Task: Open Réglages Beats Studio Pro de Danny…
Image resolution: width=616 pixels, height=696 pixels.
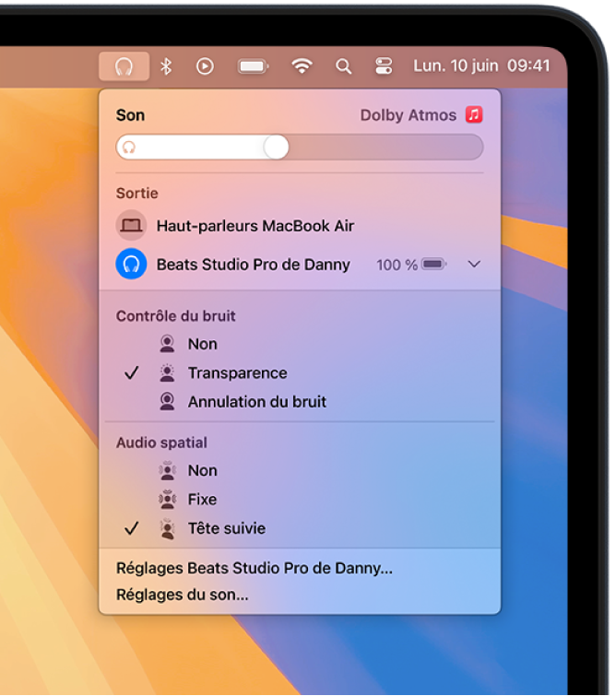Action: coord(255,568)
